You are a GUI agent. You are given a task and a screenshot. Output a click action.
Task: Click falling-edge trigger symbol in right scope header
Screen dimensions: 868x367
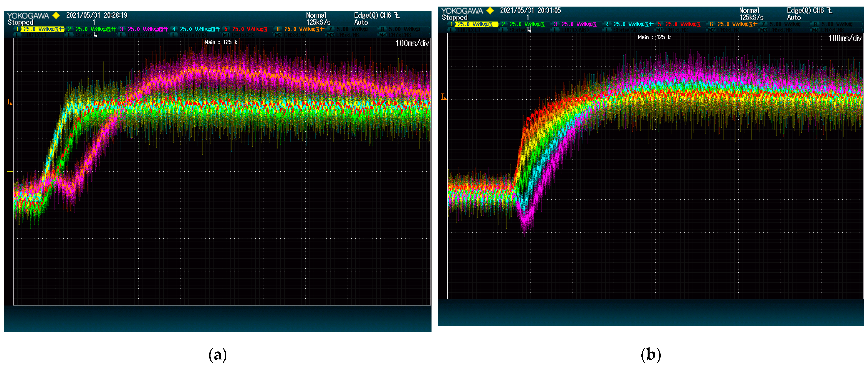coord(830,11)
